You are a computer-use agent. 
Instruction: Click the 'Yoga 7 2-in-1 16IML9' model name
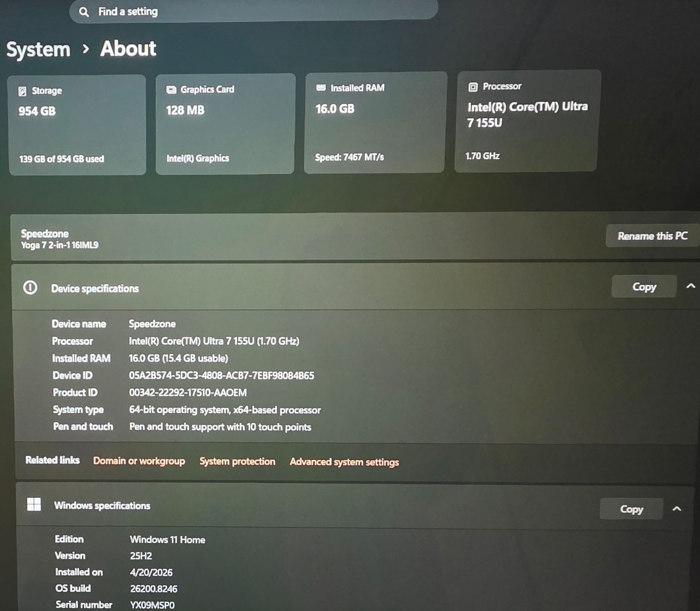coord(60,245)
